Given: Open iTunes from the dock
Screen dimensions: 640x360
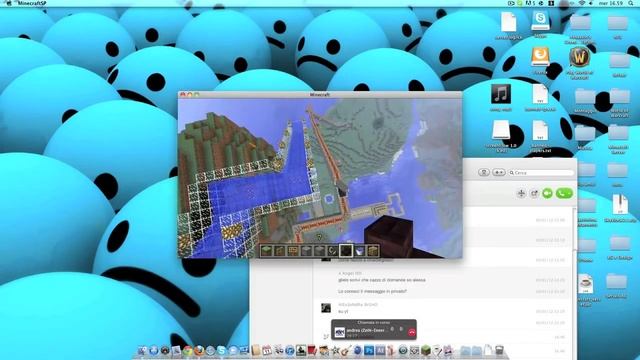Looking at the screenshot, I should pos(290,350).
